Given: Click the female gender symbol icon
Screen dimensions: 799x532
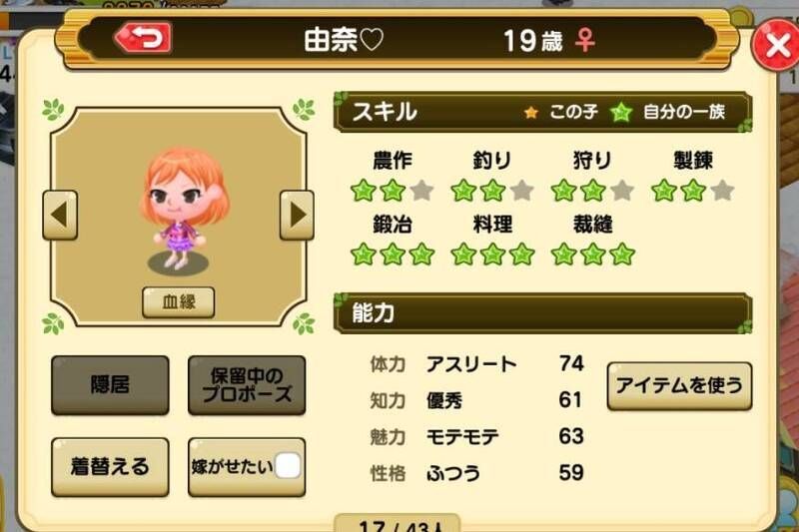Looking at the screenshot, I should click(585, 40).
